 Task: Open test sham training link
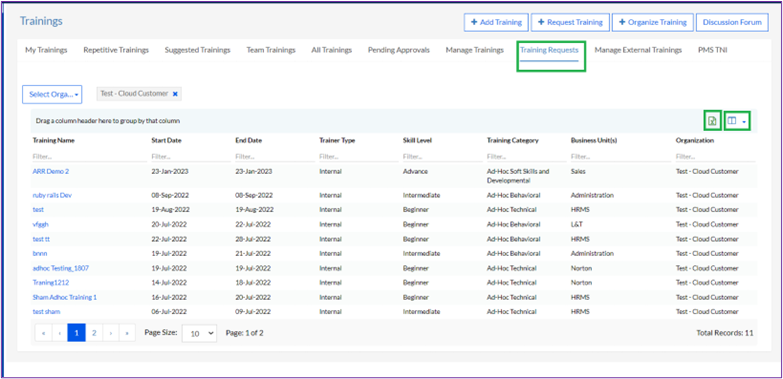[x=46, y=312]
